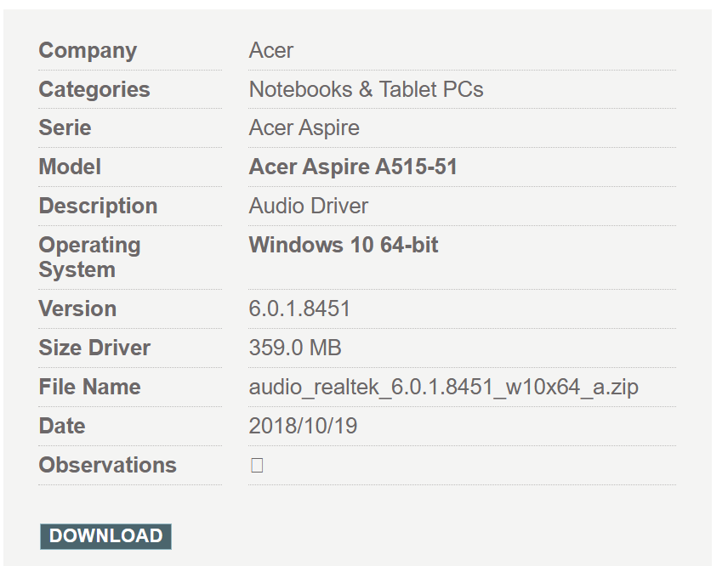Click 'Notebooks & Tablet PCs' category value
The image size is (728, 566).
(366, 89)
